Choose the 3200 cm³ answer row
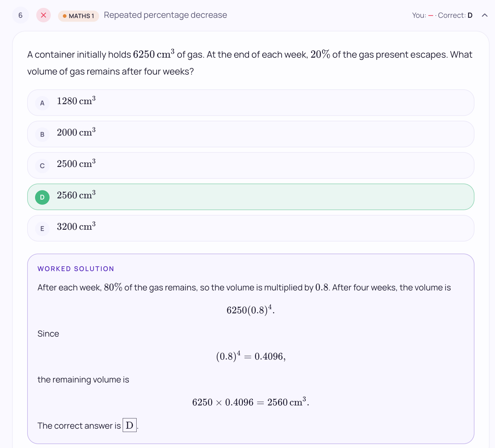 (251, 228)
